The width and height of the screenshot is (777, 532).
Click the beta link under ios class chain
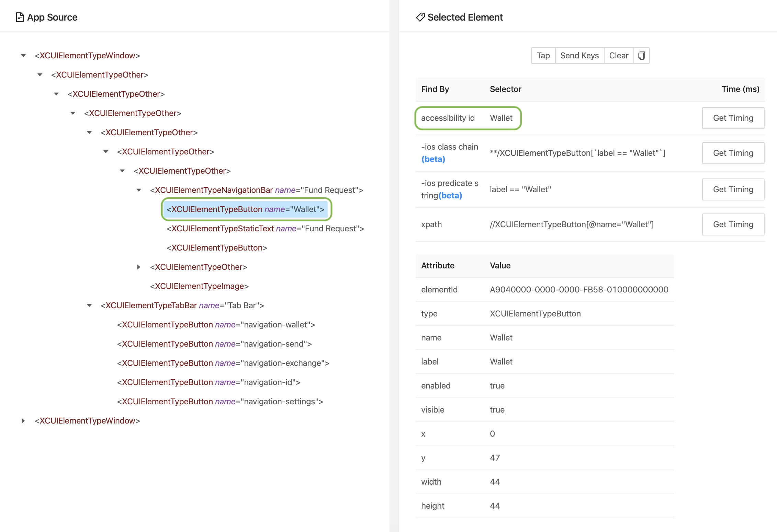[433, 159]
